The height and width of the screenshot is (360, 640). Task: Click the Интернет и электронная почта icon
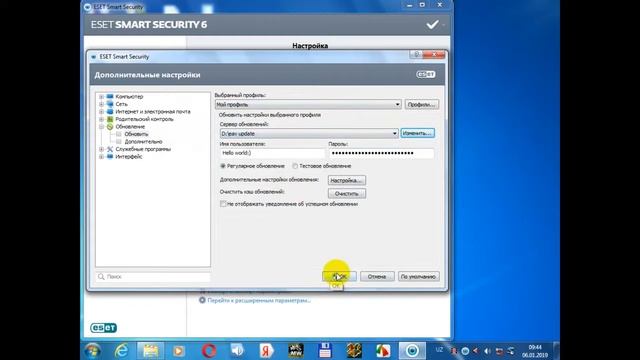click(x=110, y=112)
